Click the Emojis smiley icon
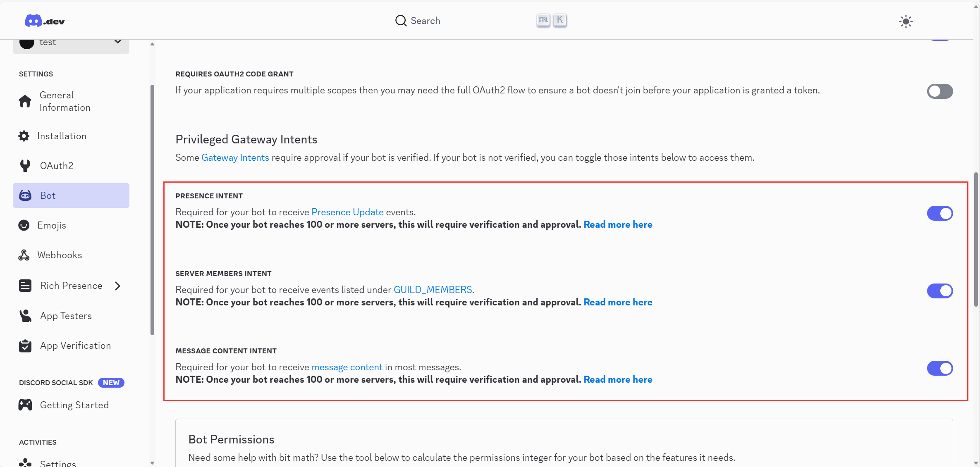The image size is (980, 467). click(x=24, y=225)
